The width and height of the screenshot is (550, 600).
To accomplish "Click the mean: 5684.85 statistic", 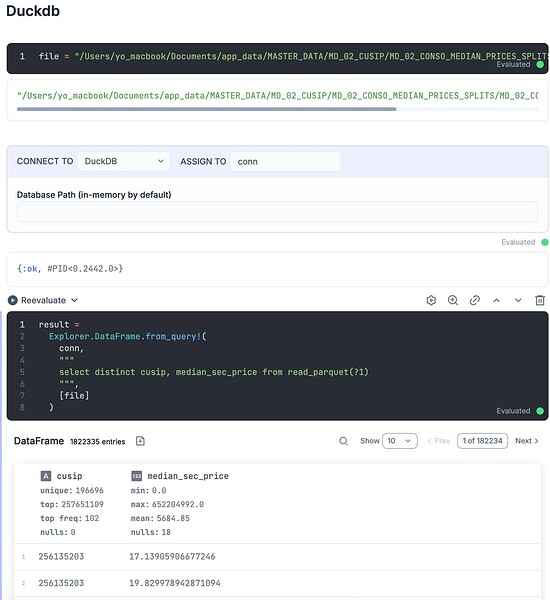I will [x=160, y=518].
